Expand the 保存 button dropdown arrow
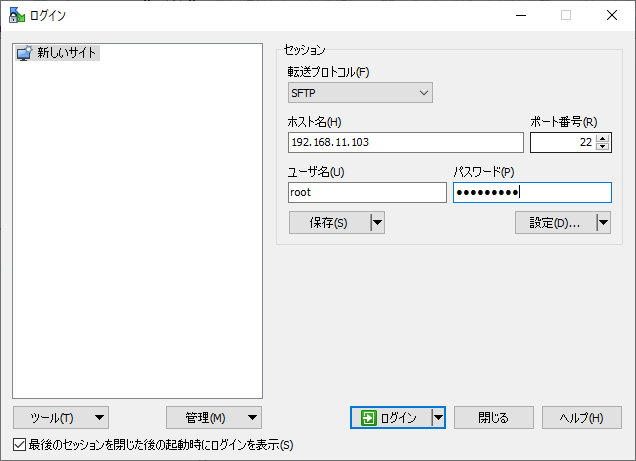Image resolution: width=636 pixels, height=461 pixels. pos(377,223)
